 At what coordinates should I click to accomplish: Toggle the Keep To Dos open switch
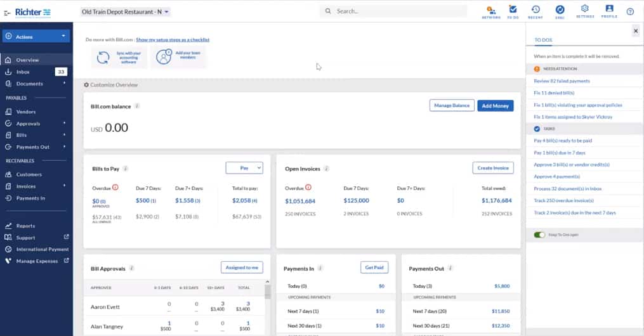tap(539, 235)
